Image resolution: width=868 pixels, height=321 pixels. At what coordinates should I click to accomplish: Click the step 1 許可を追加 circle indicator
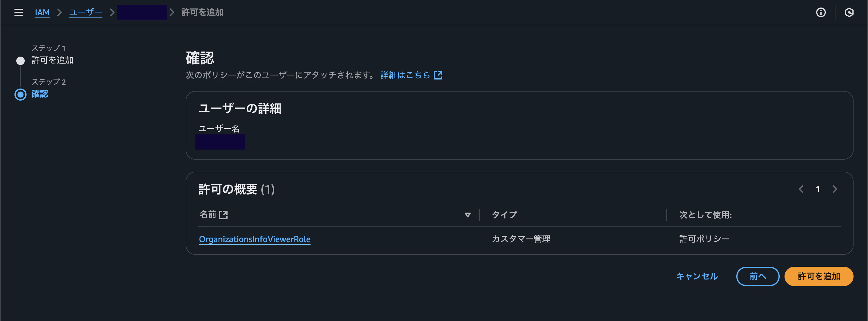point(20,61)
